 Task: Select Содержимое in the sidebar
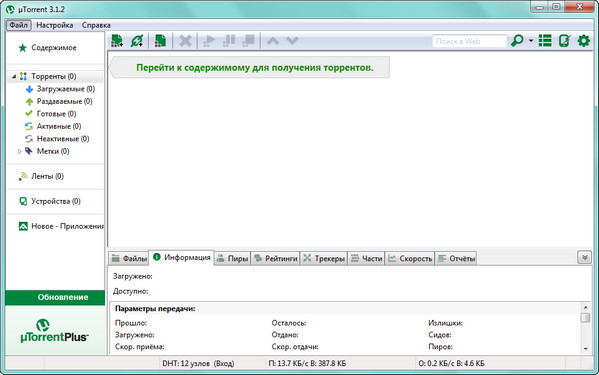coord(54,48)
